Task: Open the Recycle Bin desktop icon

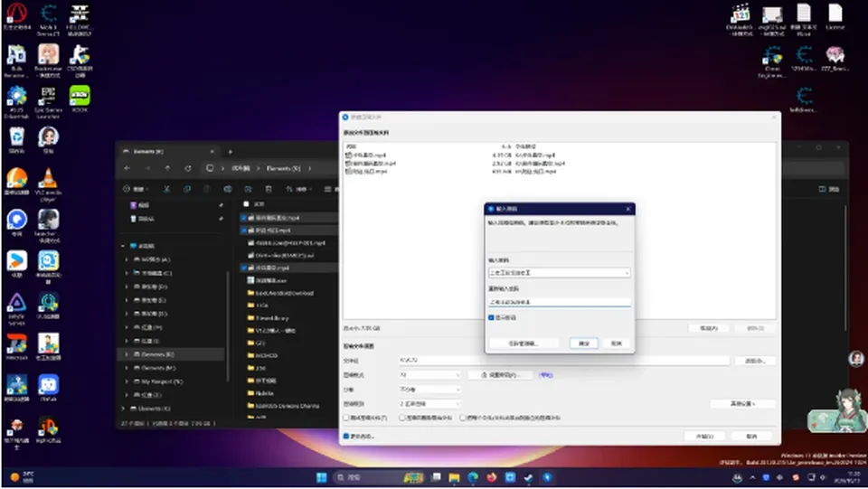Action: point(16,140)
